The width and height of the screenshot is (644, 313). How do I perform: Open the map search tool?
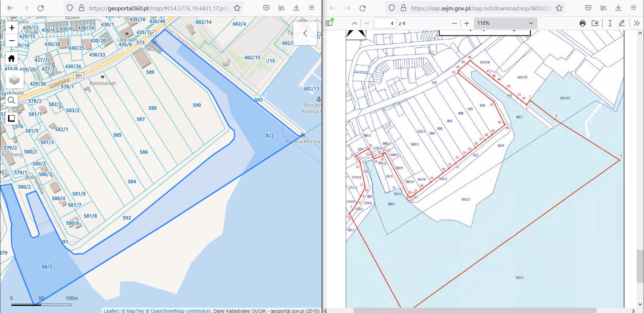click(x=11, y=100)
